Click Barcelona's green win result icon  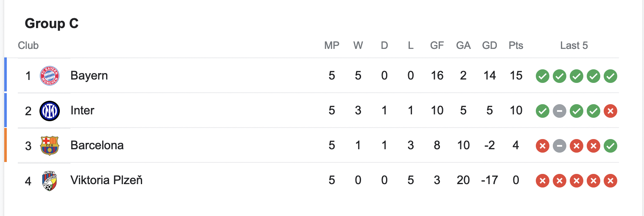pos(610,146)
